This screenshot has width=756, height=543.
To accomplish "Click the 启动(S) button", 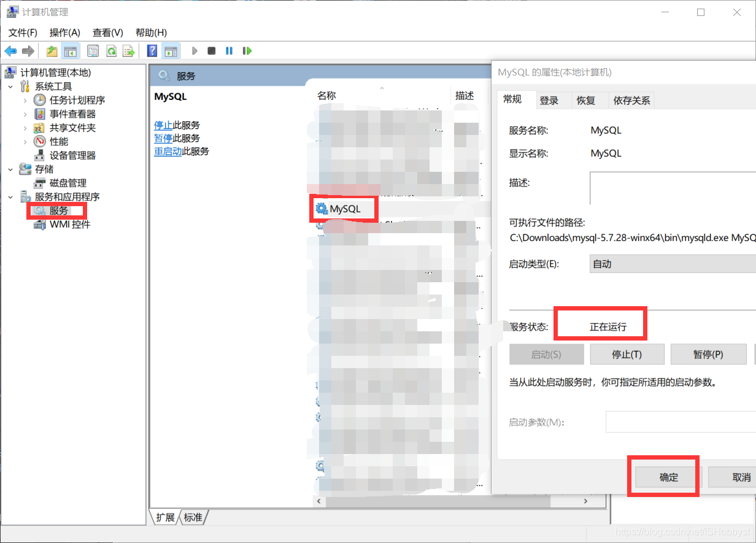I will [x=546, y=354].
